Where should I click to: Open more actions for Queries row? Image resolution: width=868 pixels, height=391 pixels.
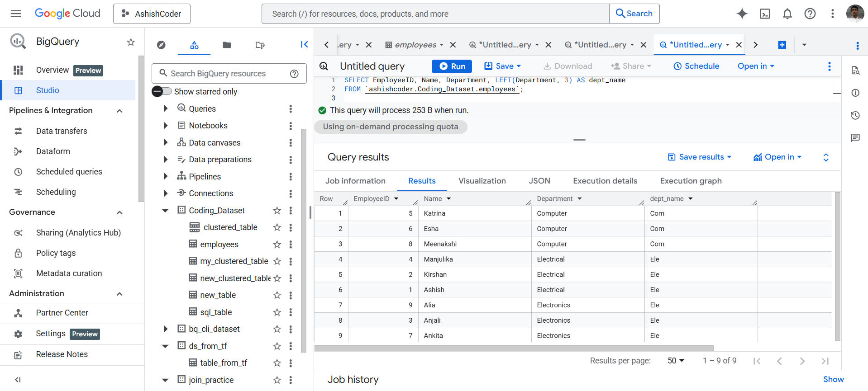pos(291,109)
